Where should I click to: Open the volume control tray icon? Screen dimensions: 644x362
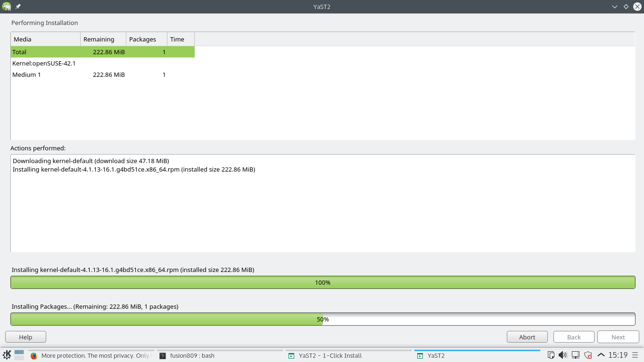[x=562, y=355]
